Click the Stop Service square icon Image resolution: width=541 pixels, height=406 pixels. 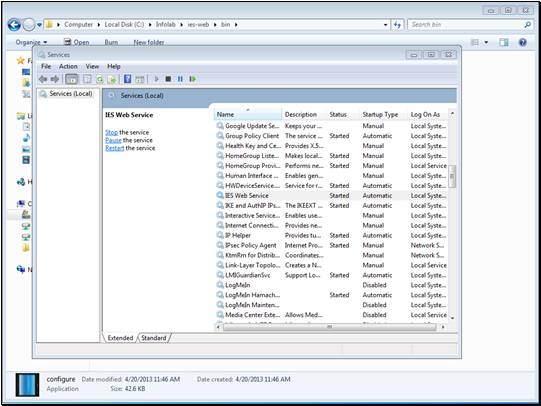tap(168, 79)
